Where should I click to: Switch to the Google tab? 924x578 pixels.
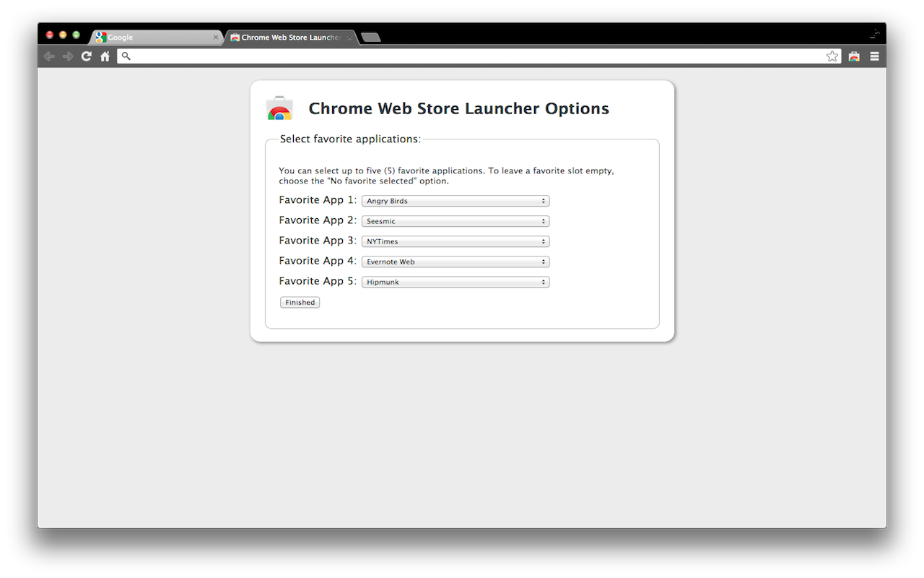coord(155,38)
